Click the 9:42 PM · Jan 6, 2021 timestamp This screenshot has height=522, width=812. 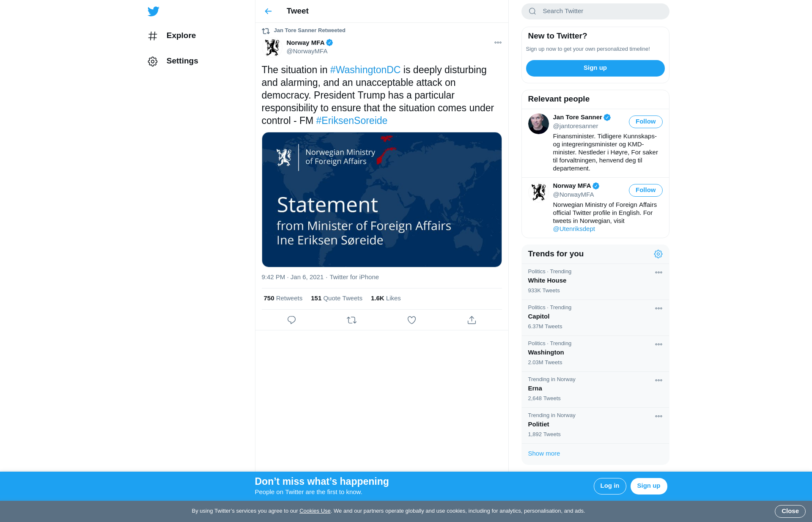pos(293,277)
